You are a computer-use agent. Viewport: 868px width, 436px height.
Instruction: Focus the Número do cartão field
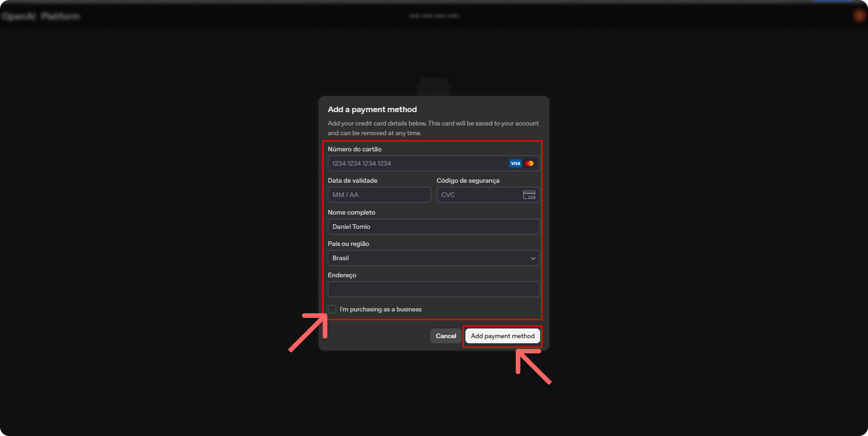[x=416, y=163]
